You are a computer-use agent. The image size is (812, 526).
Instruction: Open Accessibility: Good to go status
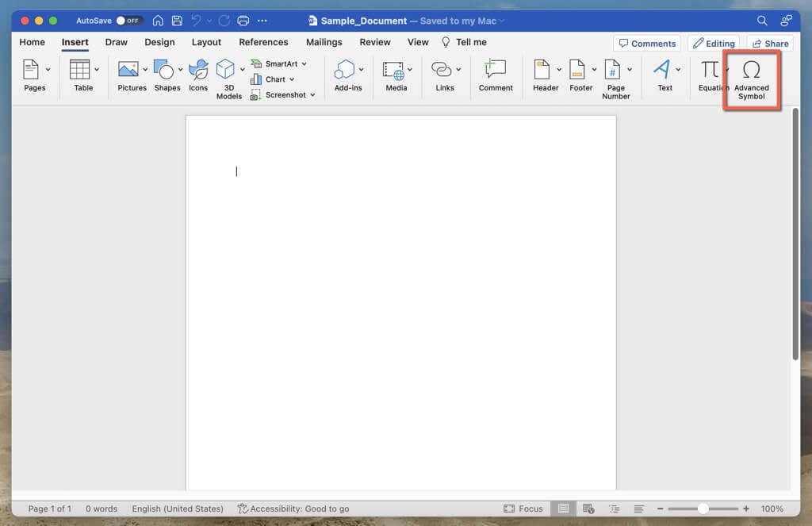click(293, 509)
